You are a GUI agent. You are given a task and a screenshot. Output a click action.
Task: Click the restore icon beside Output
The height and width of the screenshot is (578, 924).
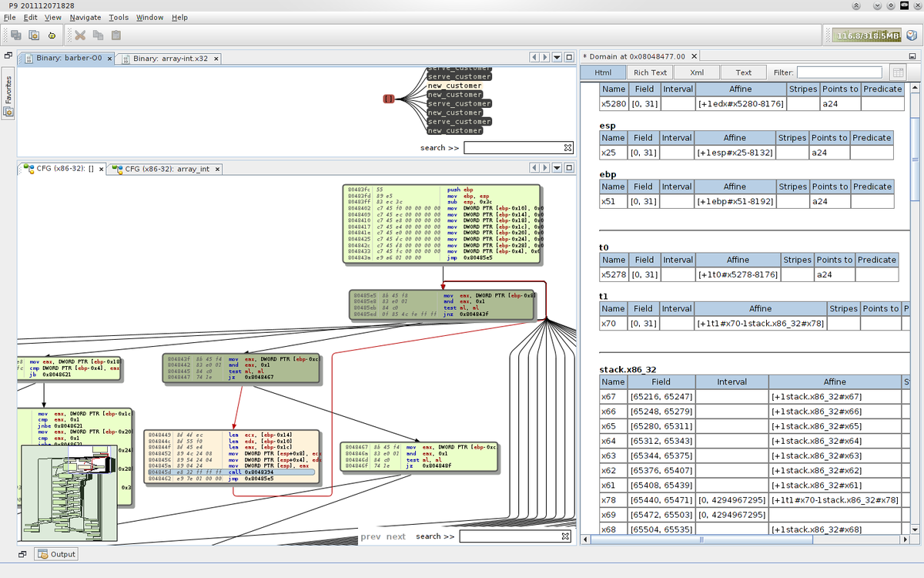22,554
